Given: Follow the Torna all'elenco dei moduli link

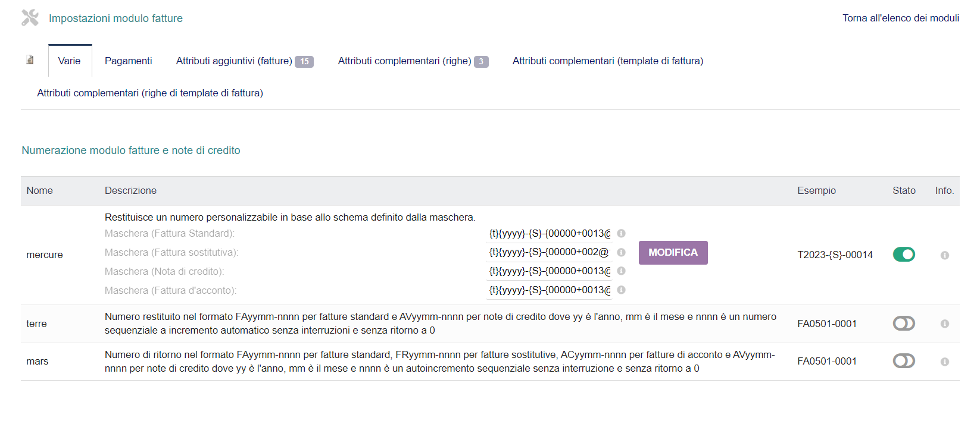Looking at the screenshot, I should click(900, 18).
